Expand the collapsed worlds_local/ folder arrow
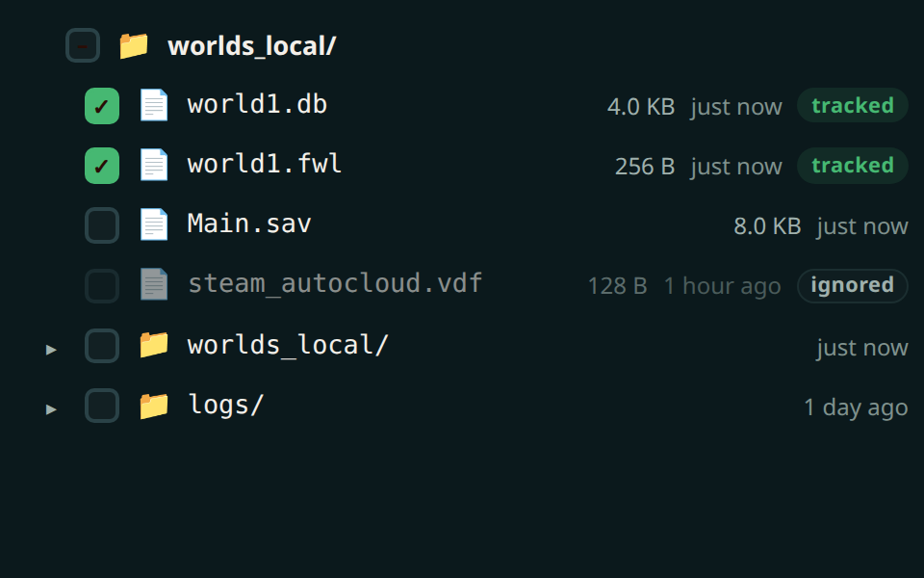 [x=51, y=349]
